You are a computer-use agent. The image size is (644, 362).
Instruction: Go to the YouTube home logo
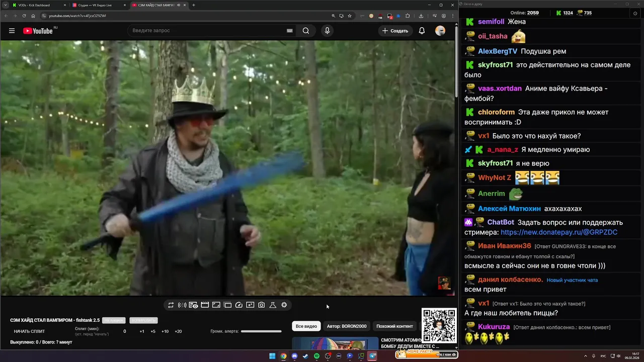(x=38, y=31)
